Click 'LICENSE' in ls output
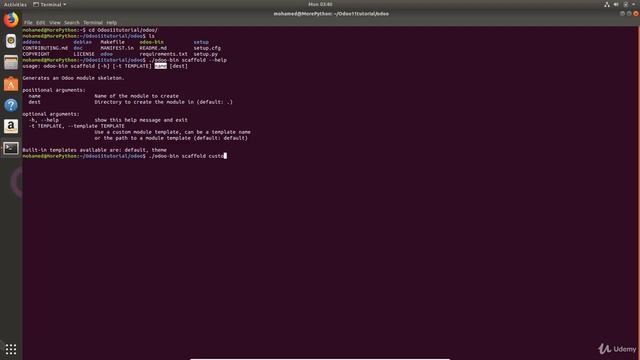 tap(84, 54)
